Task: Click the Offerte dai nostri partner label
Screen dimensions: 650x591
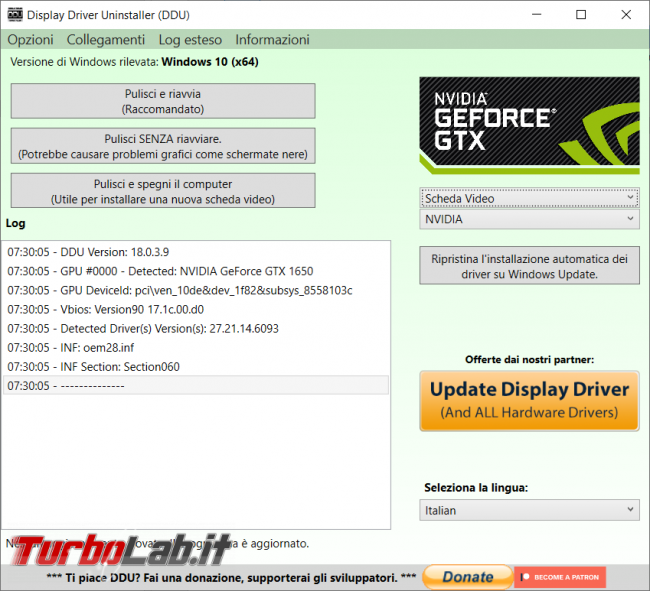Action: click(529, 359)
